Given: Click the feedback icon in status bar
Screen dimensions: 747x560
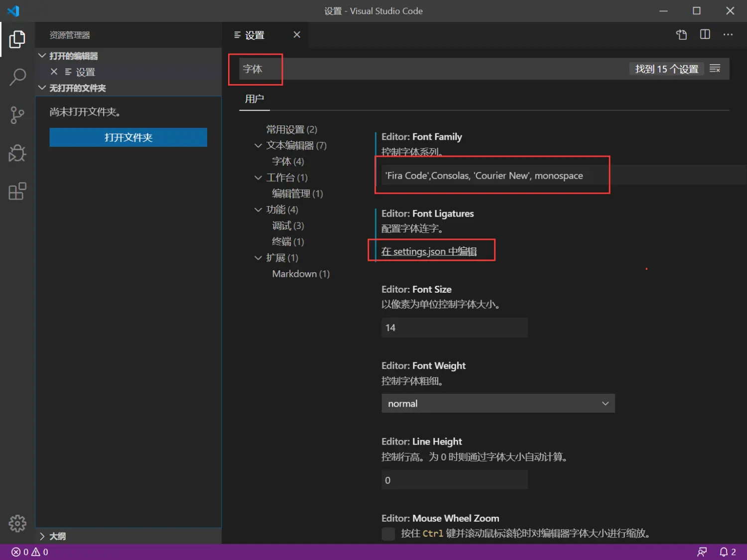Looking at the screenshot, I should [x=702, y=552].
